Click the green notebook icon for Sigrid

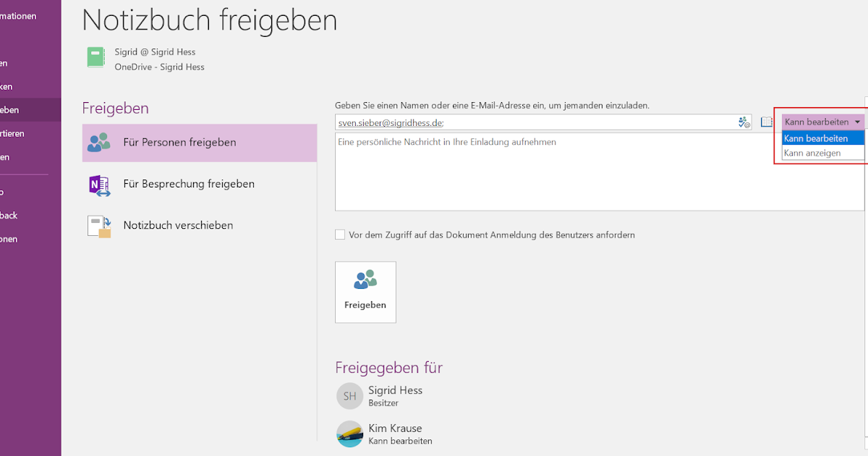95,57
